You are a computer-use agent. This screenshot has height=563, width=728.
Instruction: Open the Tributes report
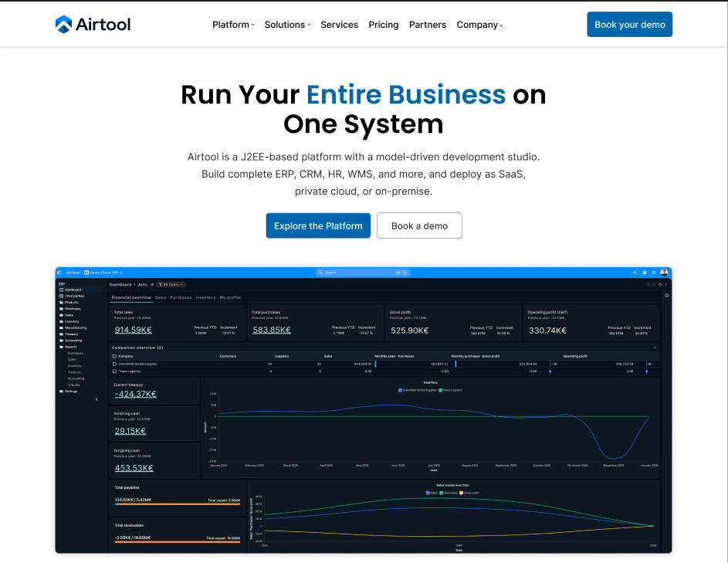point(74,385)
